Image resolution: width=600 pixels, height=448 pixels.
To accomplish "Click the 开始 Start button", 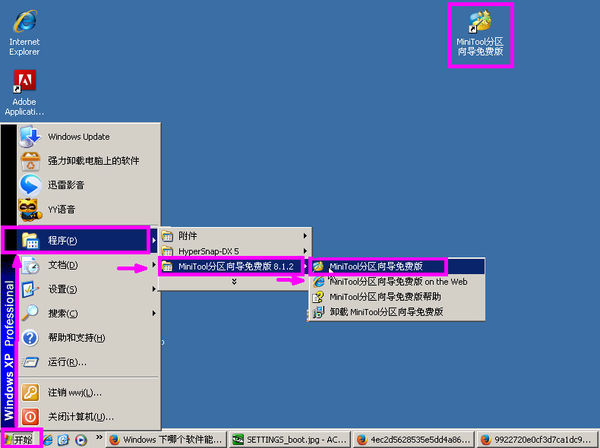I will click(x=20, y=439).
